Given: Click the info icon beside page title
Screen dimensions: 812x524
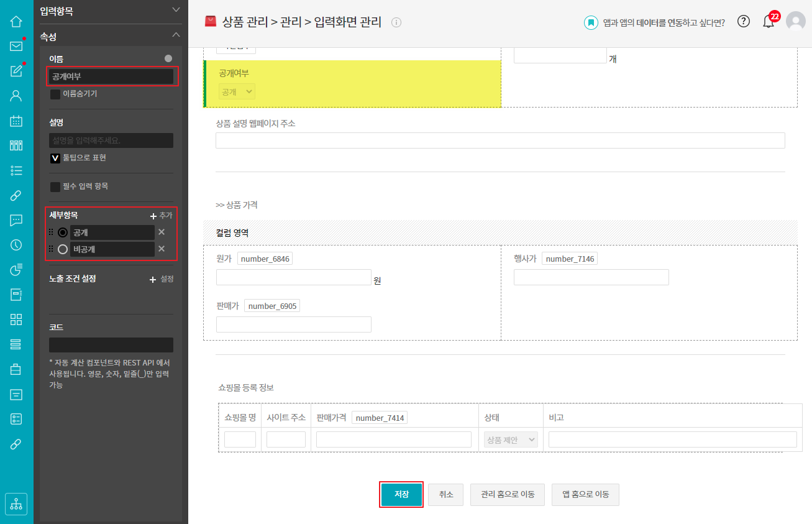Looking at the screenshot, I should coord(396,22).
